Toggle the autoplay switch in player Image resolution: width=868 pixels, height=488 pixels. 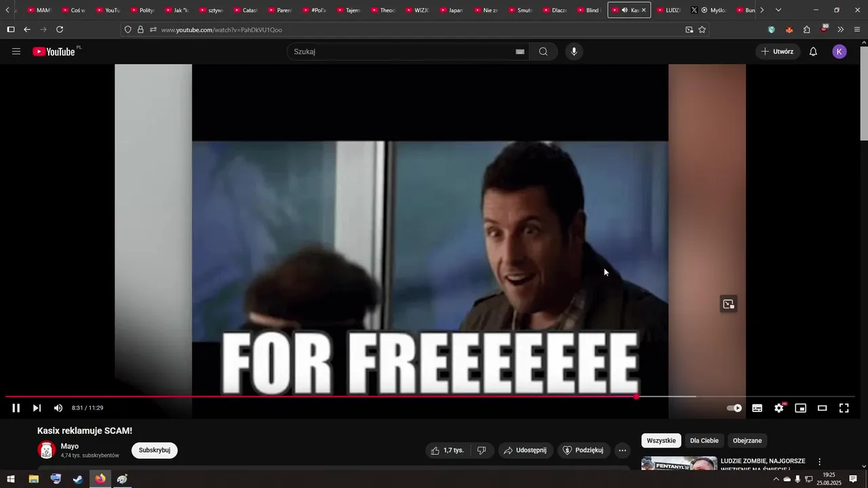734,408
